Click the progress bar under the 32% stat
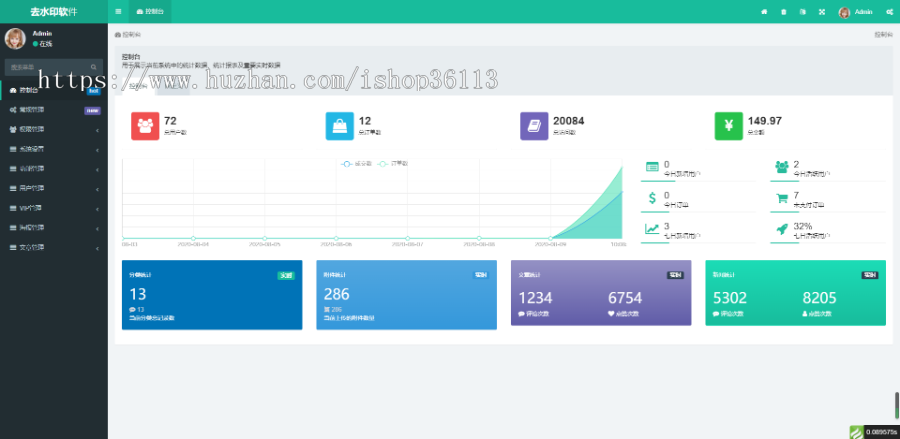 [x=828, y=243]
